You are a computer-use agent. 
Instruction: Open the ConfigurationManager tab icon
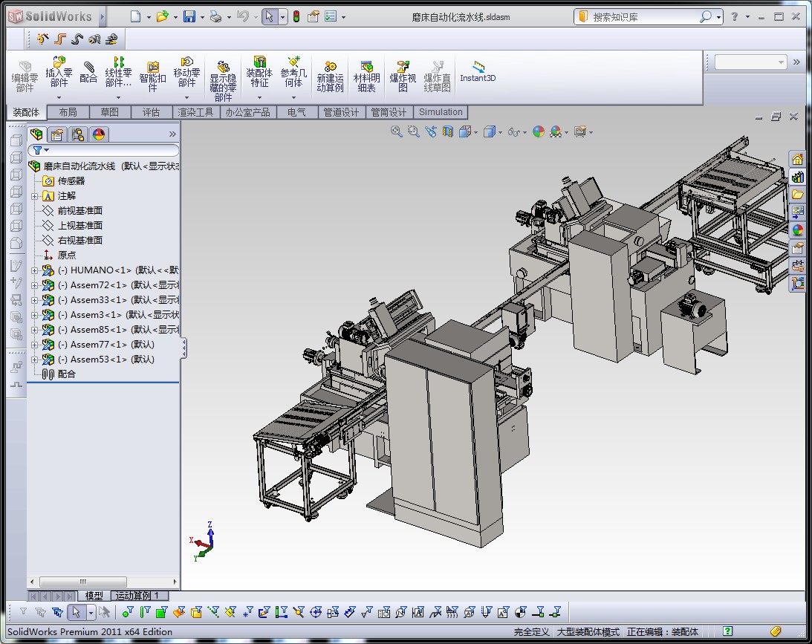[x=78, y=134]
